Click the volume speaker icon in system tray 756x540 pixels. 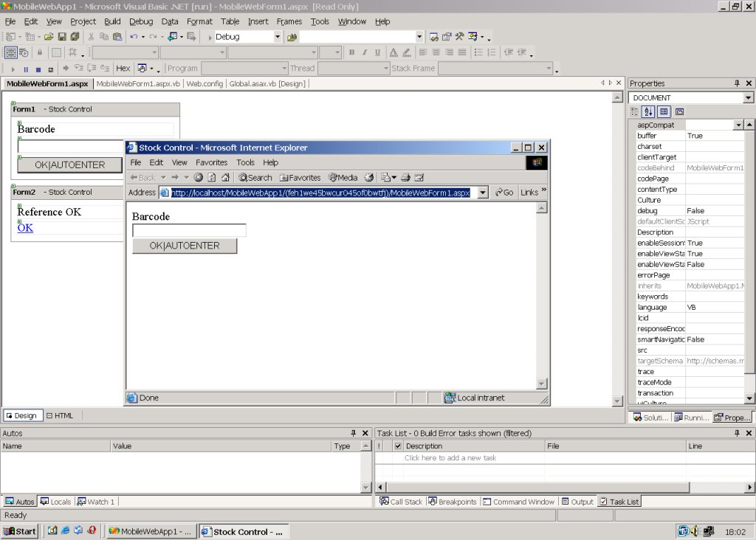click(695, 531)
